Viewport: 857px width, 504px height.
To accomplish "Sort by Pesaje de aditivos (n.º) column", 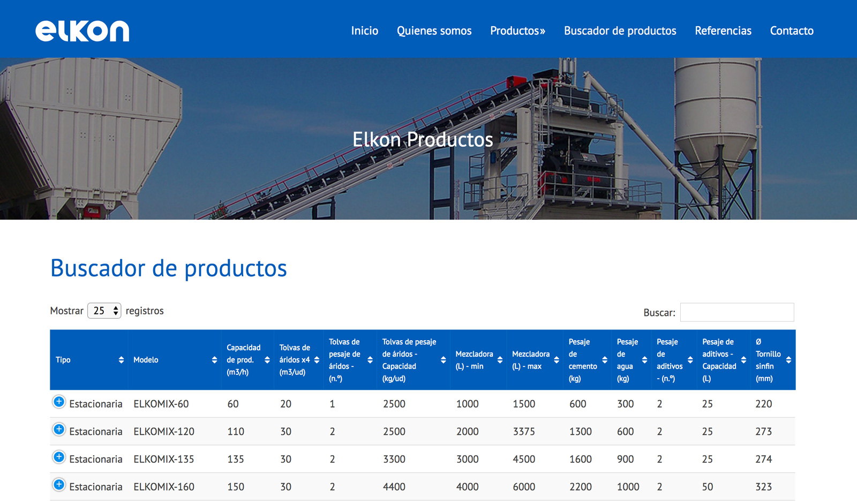I will tap(674, 360).
